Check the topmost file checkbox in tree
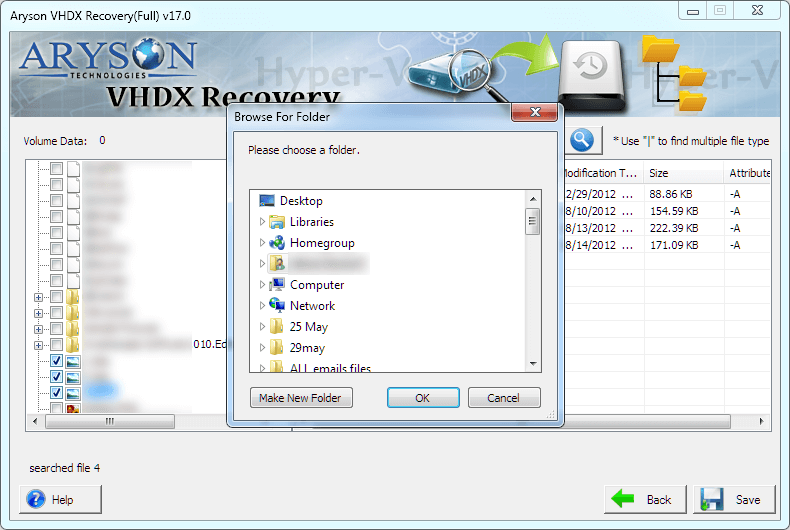790x530 pixels. pos(56,168)
